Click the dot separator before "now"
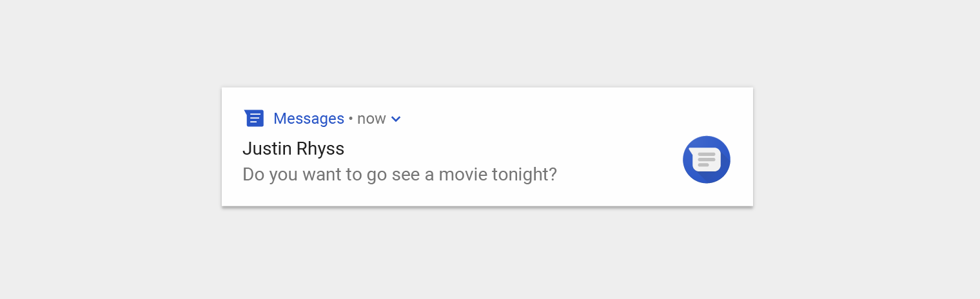The width and height of the screenshot is (980, 299). [x=351, y=119]
